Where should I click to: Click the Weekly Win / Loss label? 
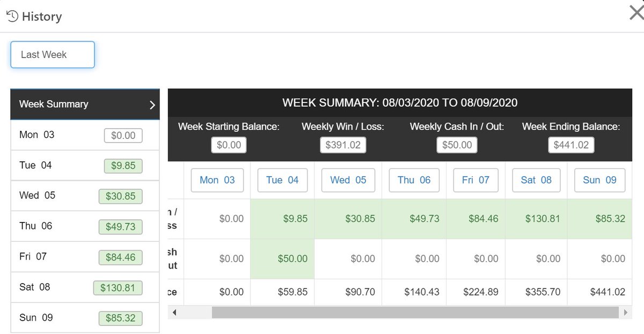coord(343,127)
